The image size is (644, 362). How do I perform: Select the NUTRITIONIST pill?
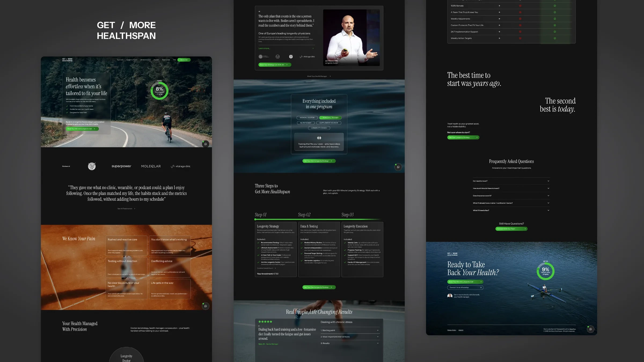[x=306, y=123]
